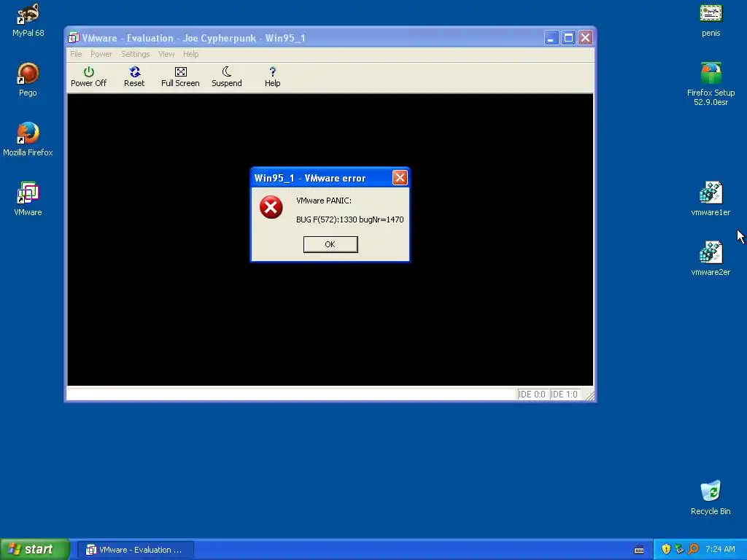
Task: Select the top-right certificate file icon
Action: point(711,20)
